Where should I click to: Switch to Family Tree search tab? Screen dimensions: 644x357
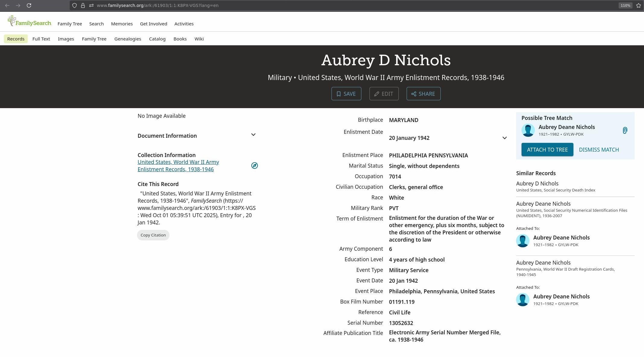pyautogui.click(x=94, y=39)
